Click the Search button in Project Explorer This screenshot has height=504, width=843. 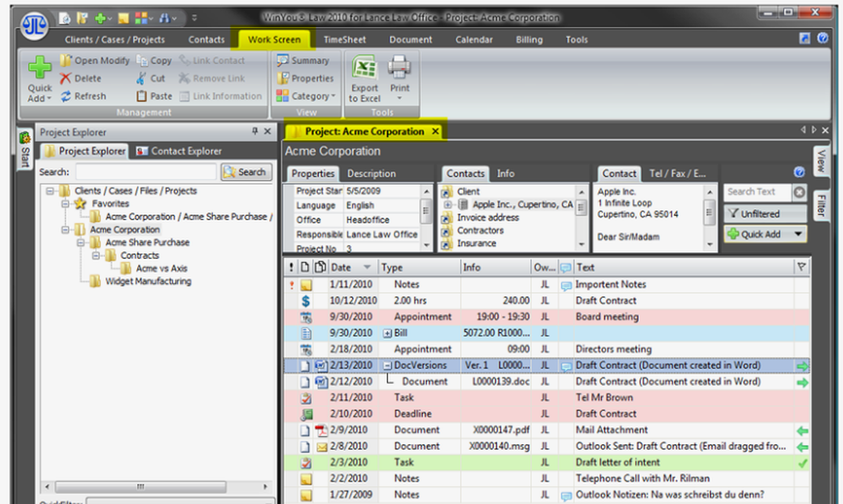pyautogui.click(x=246, y=172)
